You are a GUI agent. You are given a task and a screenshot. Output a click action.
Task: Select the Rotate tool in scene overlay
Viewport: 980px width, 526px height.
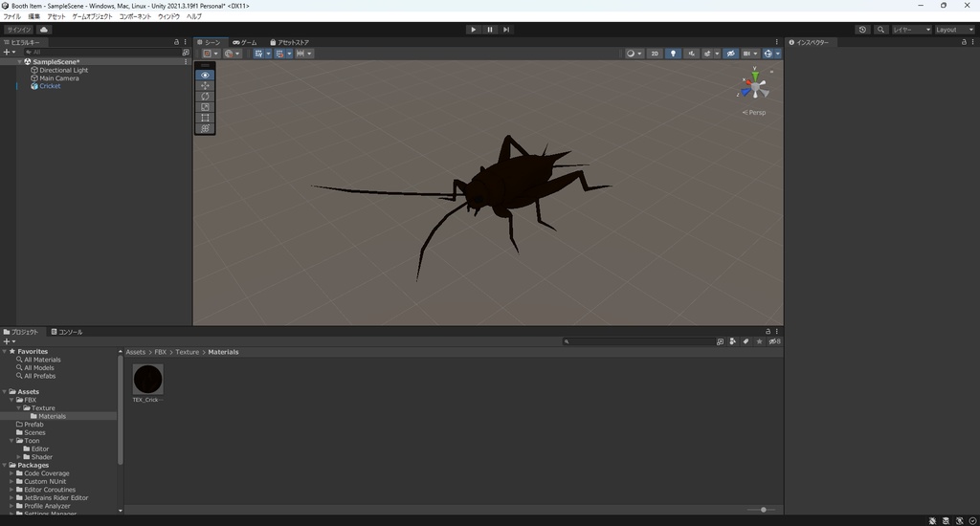point(205,97)
